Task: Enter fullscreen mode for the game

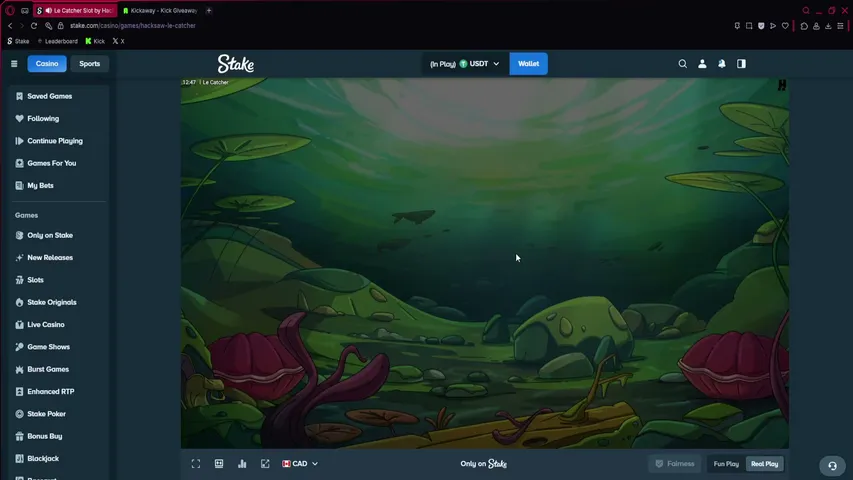Action: point(196,464)
